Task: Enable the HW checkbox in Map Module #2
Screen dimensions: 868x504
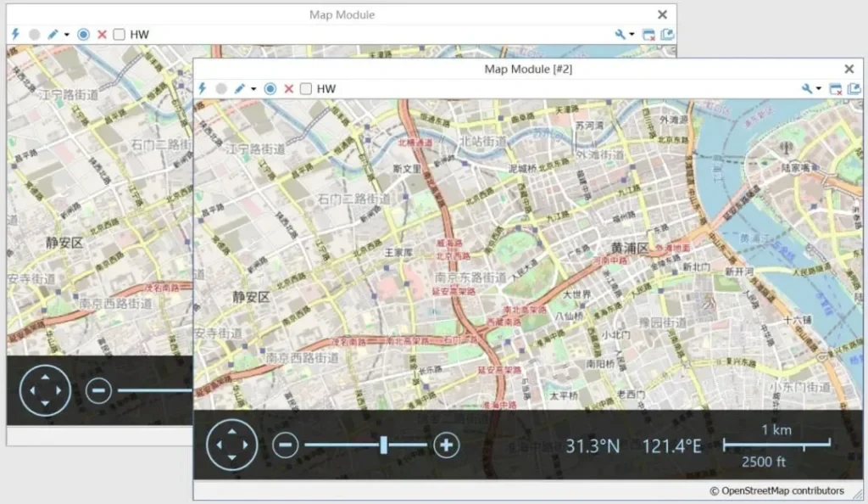Action: [x=306, y=88]
